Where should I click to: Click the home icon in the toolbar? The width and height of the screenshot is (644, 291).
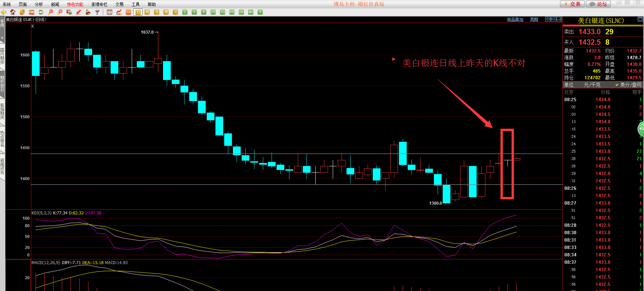pyautogui.click(x=13, y=12)
